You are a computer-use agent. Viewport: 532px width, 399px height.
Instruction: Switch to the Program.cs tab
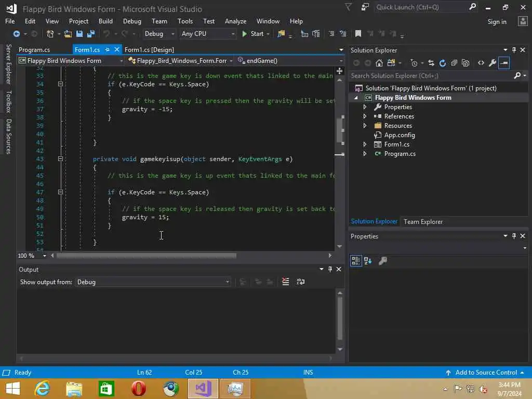tap(34, 49)
